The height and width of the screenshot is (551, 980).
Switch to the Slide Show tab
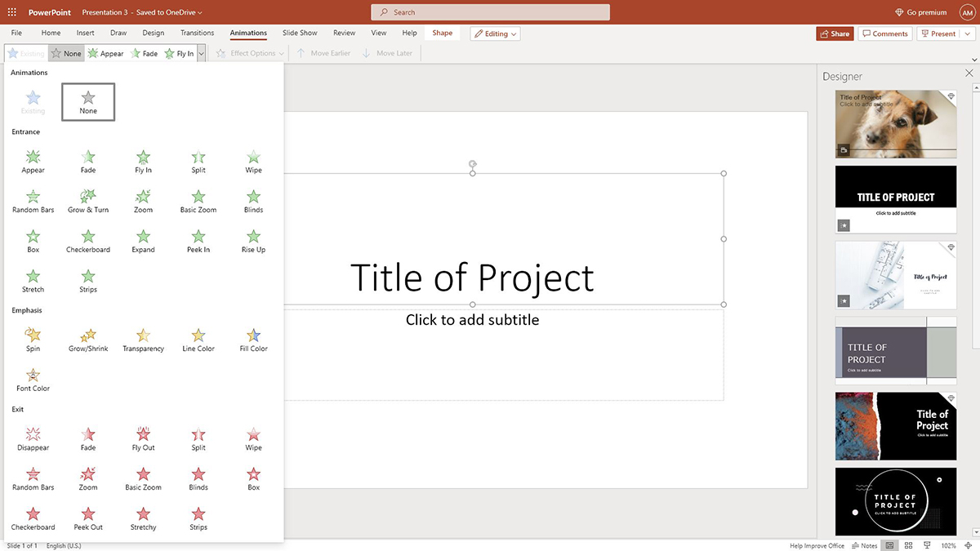300,33
